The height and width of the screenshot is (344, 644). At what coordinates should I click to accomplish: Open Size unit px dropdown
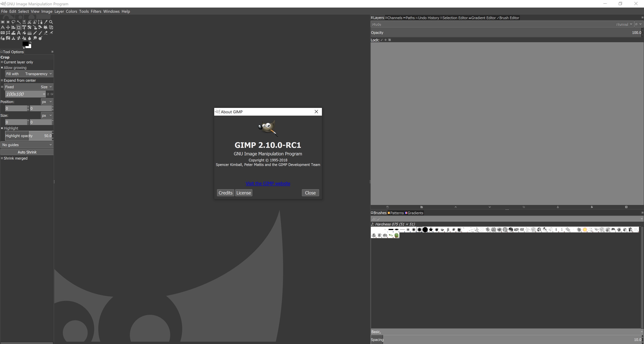coord(47,115)
